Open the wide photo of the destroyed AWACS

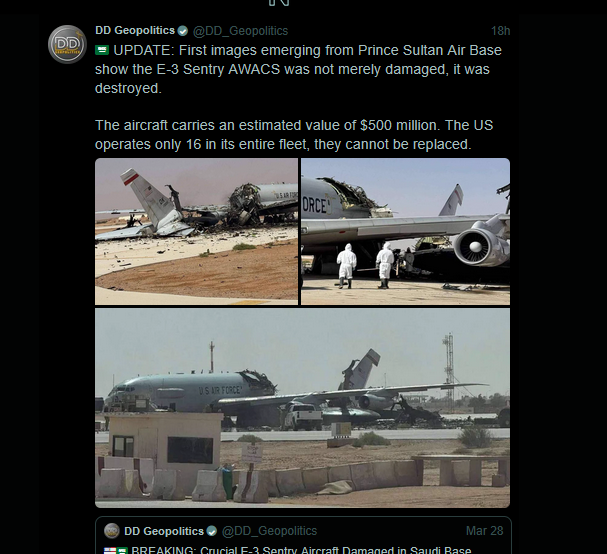coord(302,407)
